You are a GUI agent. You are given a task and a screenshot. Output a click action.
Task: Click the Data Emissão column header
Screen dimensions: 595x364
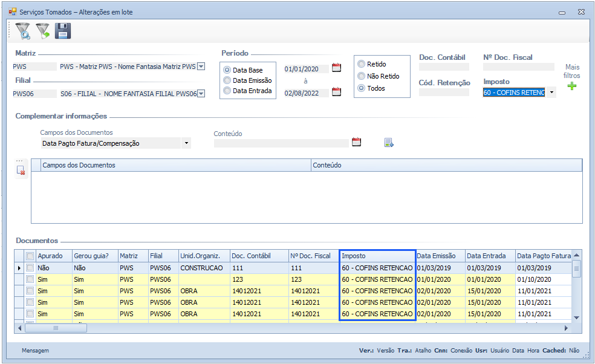[440, 256]
